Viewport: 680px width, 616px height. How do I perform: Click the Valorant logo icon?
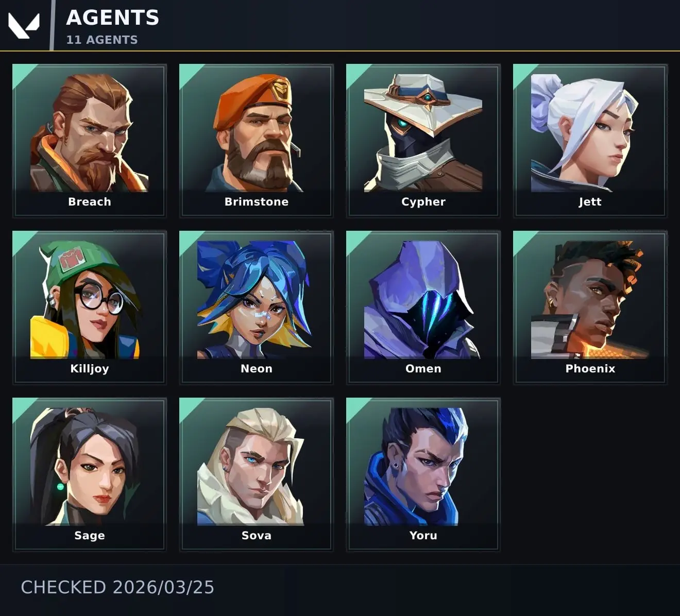(24, 26)
